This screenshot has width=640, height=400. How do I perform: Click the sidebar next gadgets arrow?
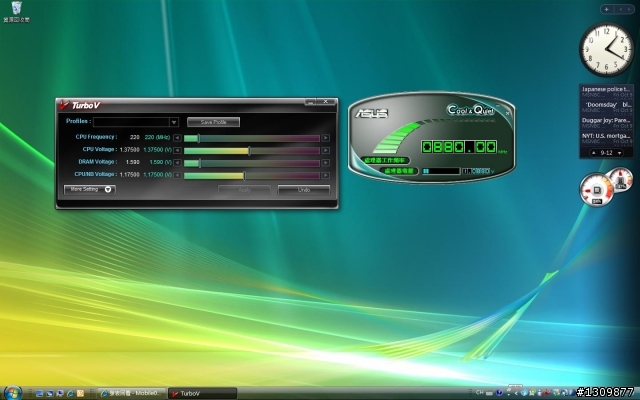pos(629,9)
